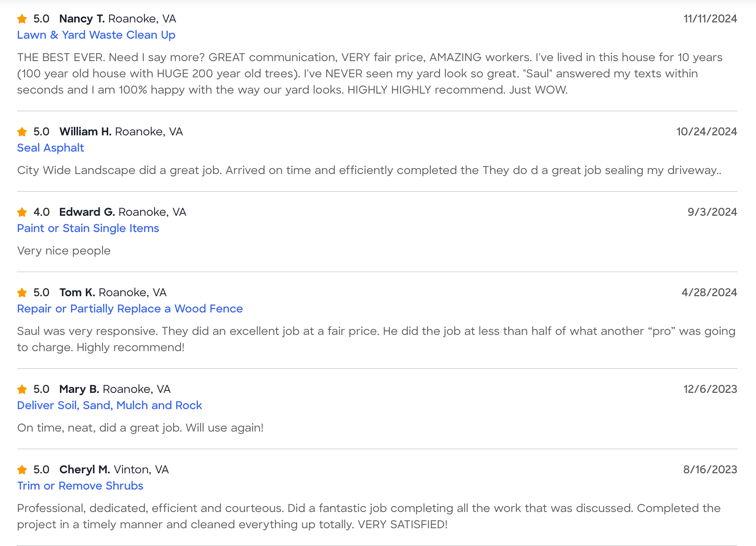Viewport: 756px width, 546px height.
Task: Select the reviewer name Nancy T.
Action: [82, 19]
